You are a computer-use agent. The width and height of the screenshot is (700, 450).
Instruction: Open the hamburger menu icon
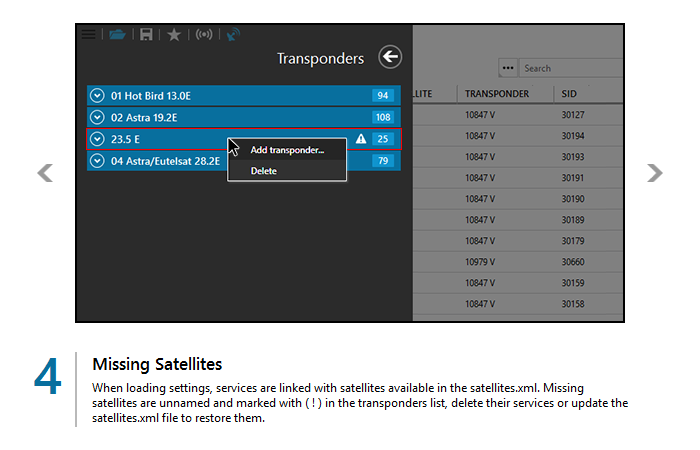(89, 34)
